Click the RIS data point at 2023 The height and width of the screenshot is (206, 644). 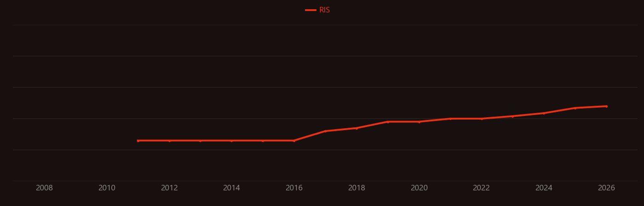tap(513, 116)
